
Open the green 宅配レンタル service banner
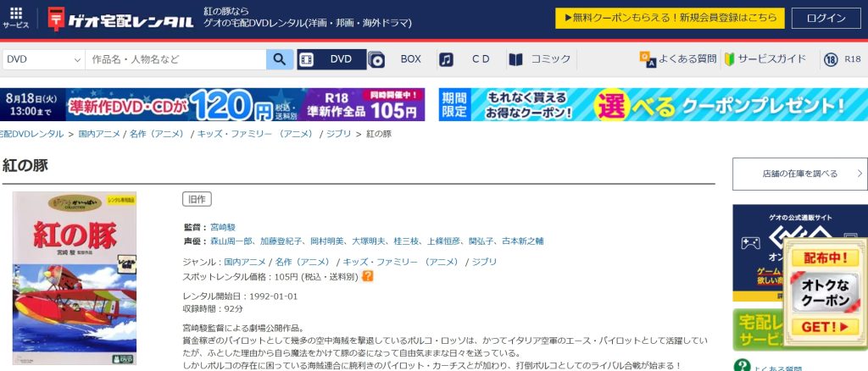tap(757, 329)
